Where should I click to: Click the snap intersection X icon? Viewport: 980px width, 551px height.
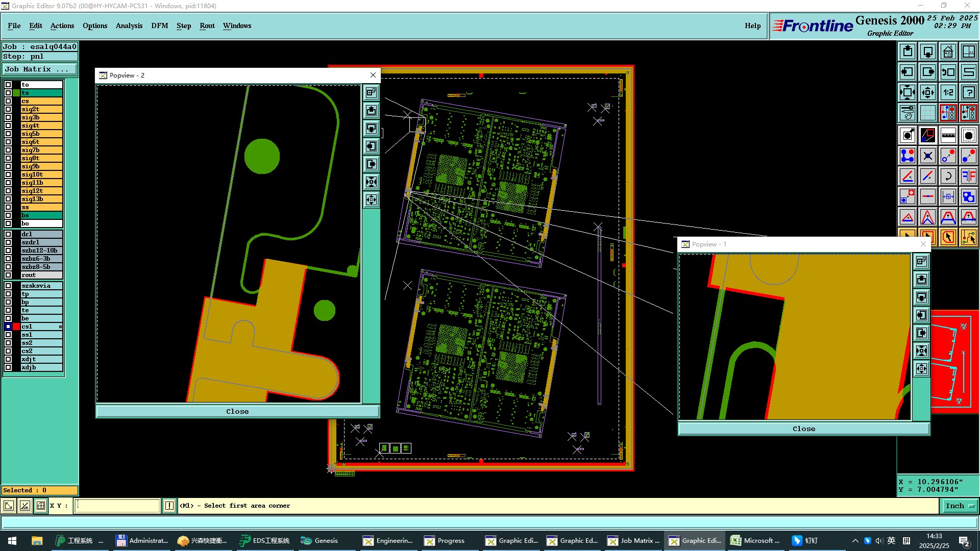point(927,156)
